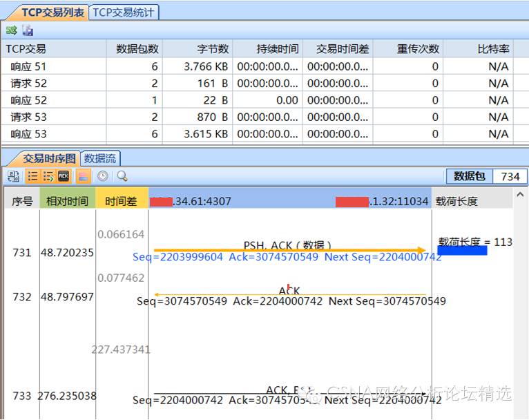Sort by the 交易时间差 column header

[x=338, y=49]
